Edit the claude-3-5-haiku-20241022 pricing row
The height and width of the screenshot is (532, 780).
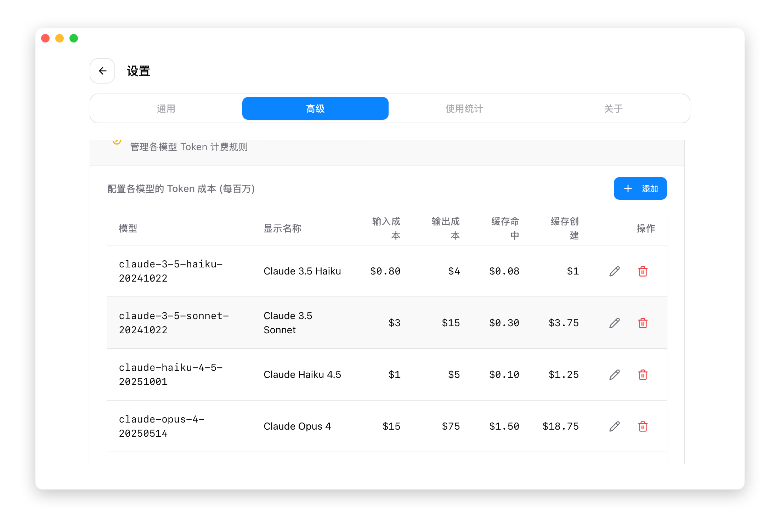pyautogui.click(x=615, y=271)
